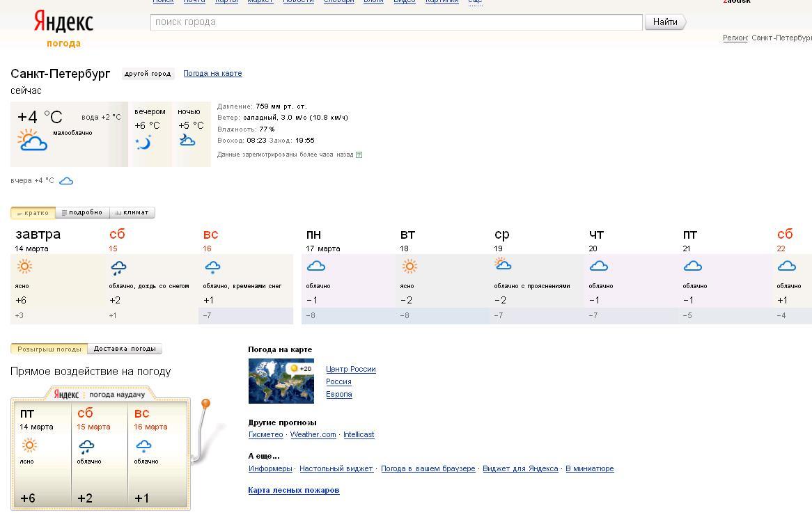Open the климат tab
The height and width of the screenshot is (522, 812).
(x=132, y=213)
